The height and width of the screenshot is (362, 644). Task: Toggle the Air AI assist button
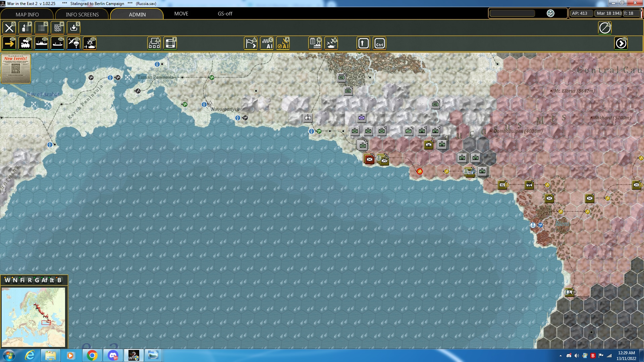tap(283, 44)
